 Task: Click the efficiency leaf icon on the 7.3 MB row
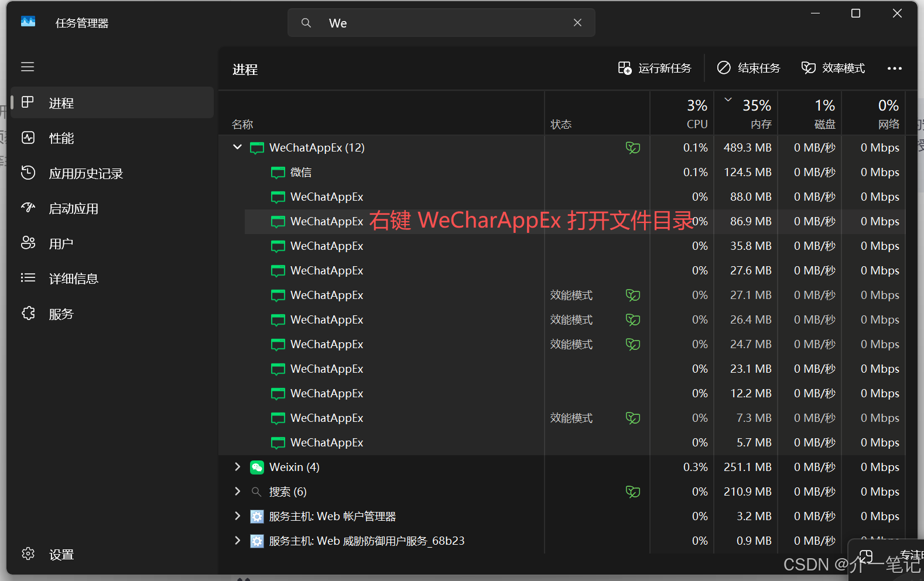pos(633,418)
